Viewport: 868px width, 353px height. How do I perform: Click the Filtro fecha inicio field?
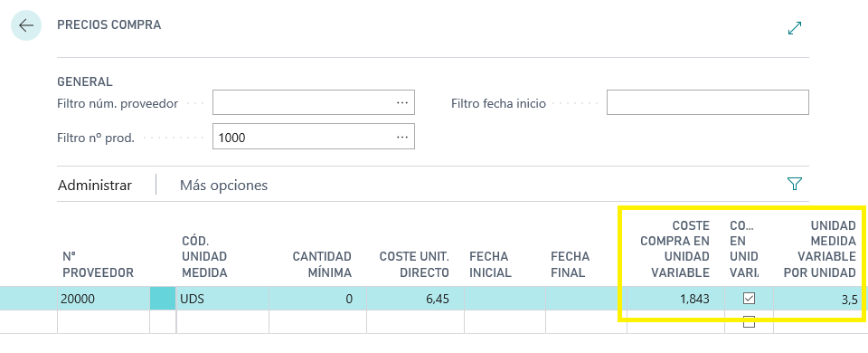tap(707, 102)
